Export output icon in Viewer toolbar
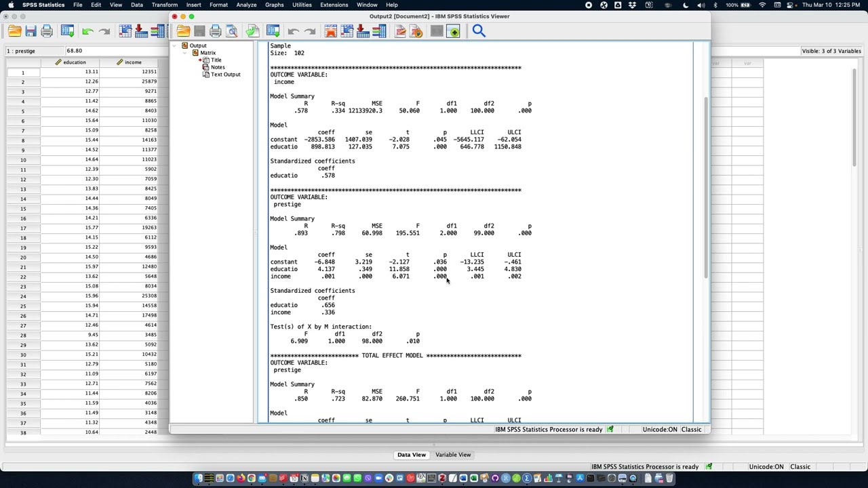Screen dimensions: 868x488 (252, 31)
